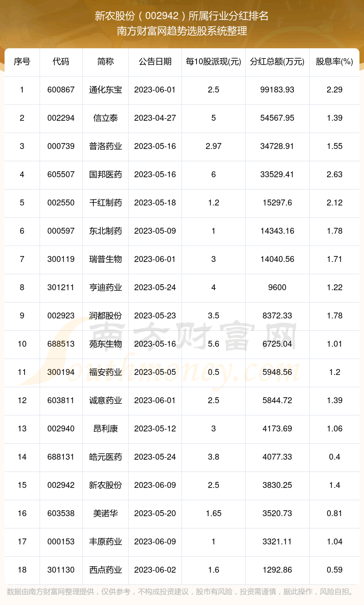Click the page title 新农股份（002942）所属行业分红排名
The height and width of the screenshot is (615, 364).
coord(182,16)
